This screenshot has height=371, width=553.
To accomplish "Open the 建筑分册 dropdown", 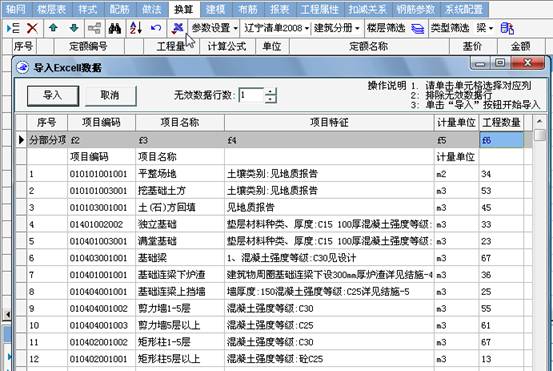I will [x=336, y=28].
